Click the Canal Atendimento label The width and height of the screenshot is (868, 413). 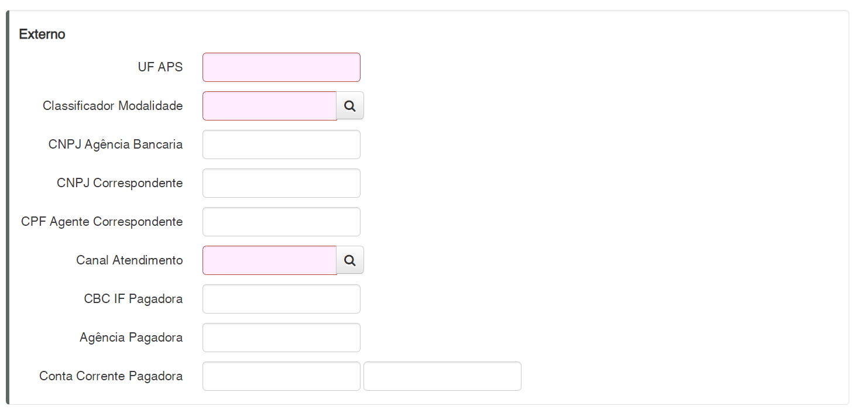coord(129,260)
